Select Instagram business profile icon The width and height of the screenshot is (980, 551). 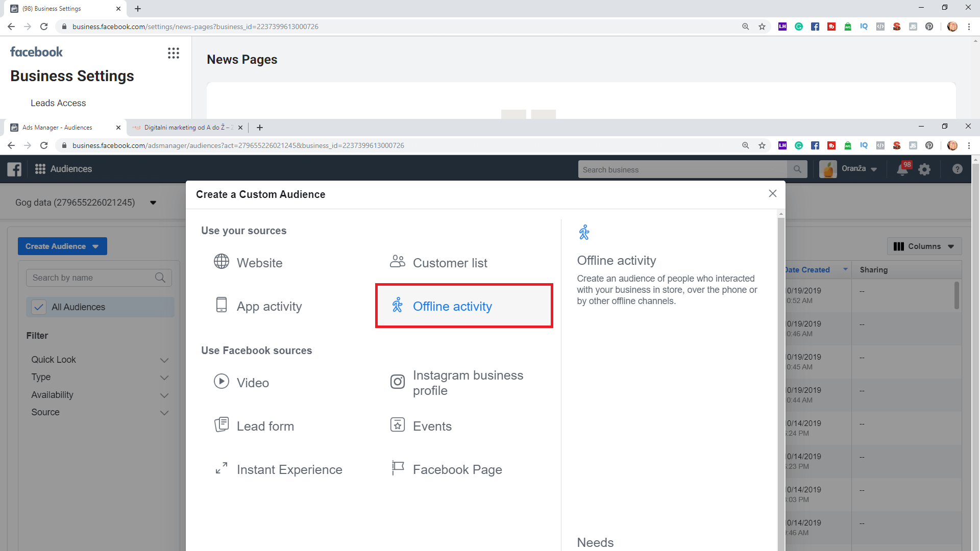tap(397, 382)
